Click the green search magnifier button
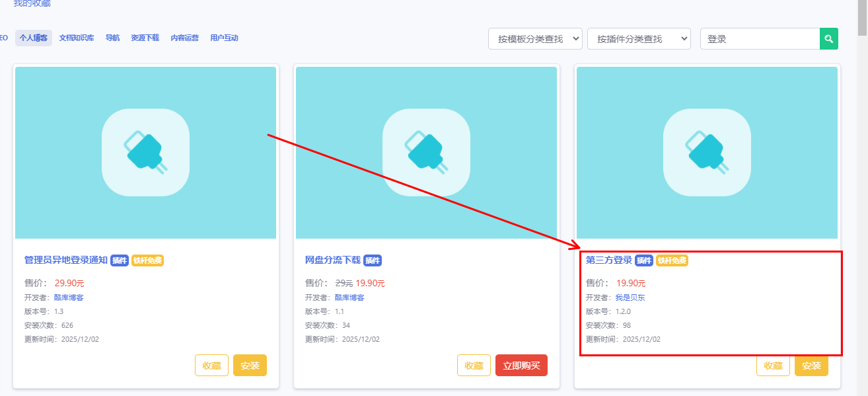 (828, 39)
